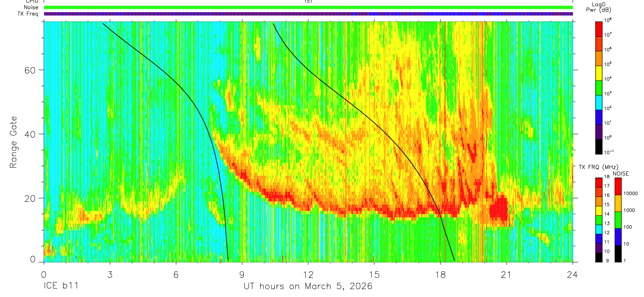Click the 13 label on TX FRQ colorbar
This screenshot has width=644, height=297.
click(607, 224)
